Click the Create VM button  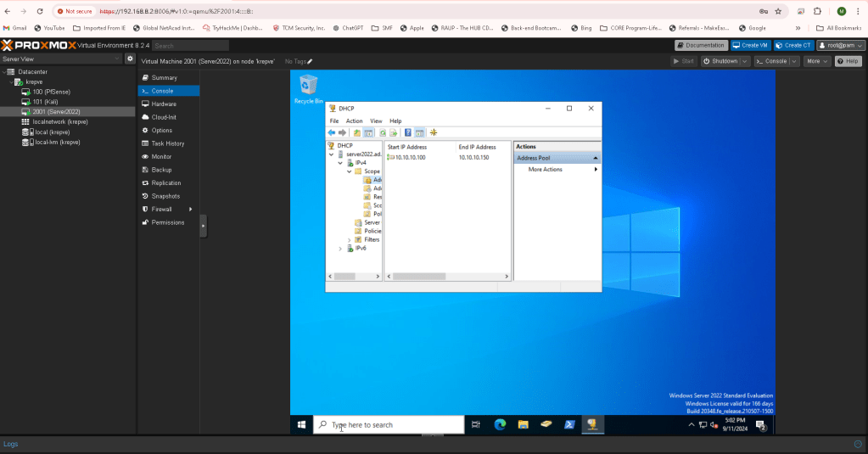pos(750,45)
